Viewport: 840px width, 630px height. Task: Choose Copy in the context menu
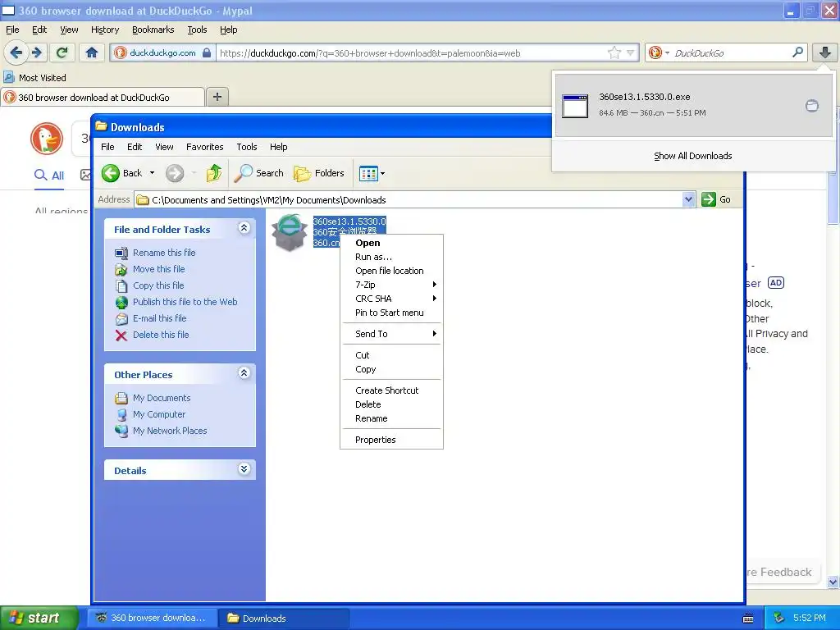pos(391,369)
